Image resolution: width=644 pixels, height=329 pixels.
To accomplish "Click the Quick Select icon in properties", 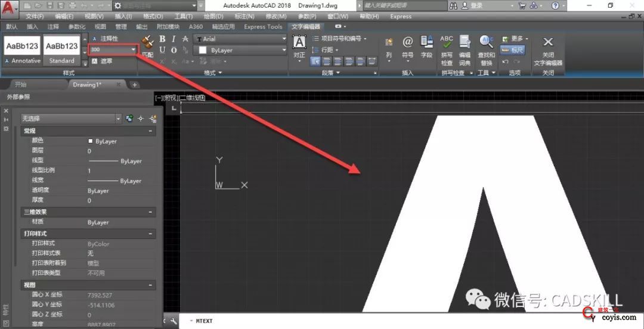I will click(153, 118).
